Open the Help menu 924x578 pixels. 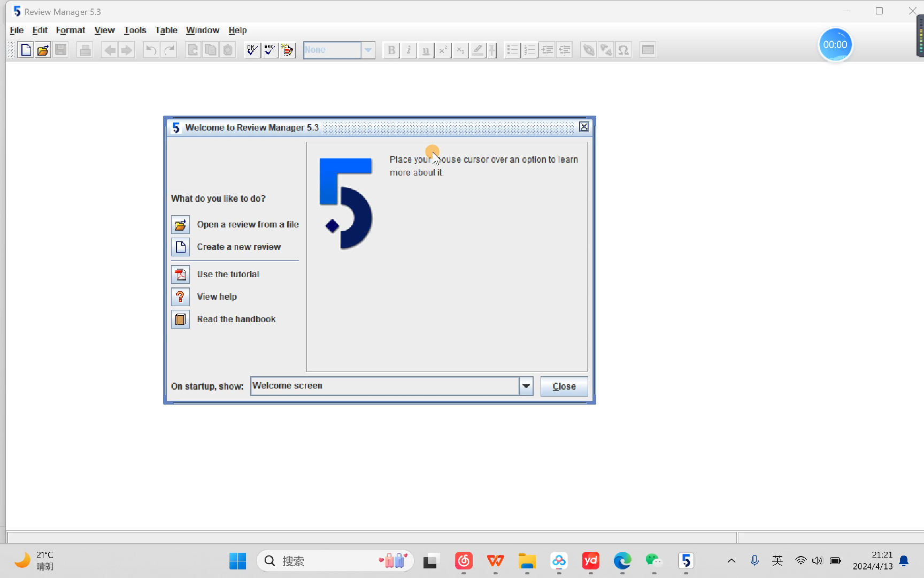pos(238,30)
